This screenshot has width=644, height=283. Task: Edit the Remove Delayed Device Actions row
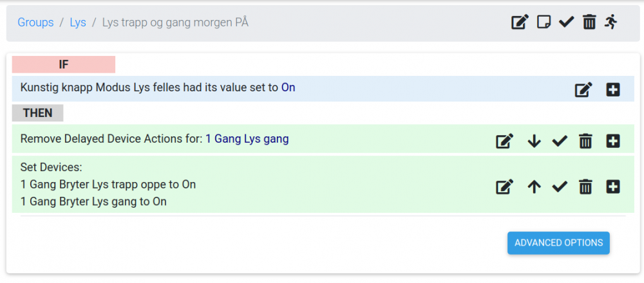click(504, 141)
